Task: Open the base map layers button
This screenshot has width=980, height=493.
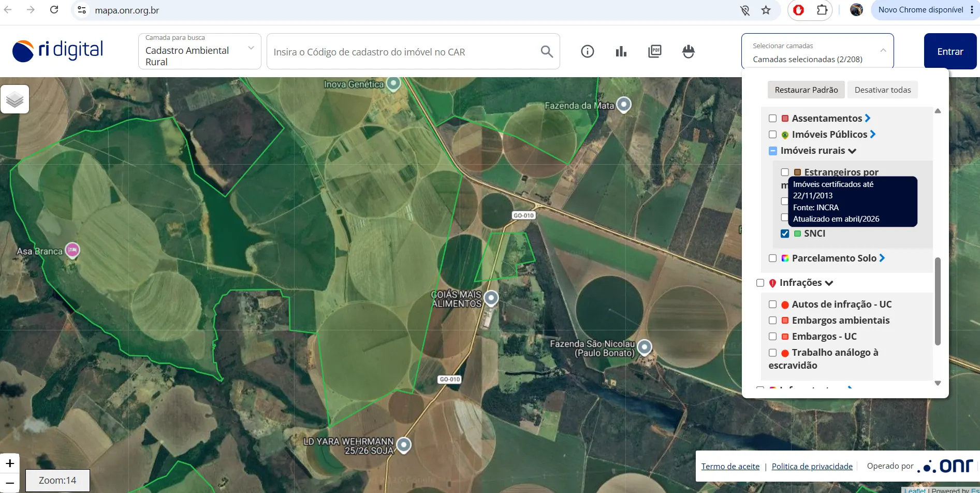Action: (x=15, y=99)
